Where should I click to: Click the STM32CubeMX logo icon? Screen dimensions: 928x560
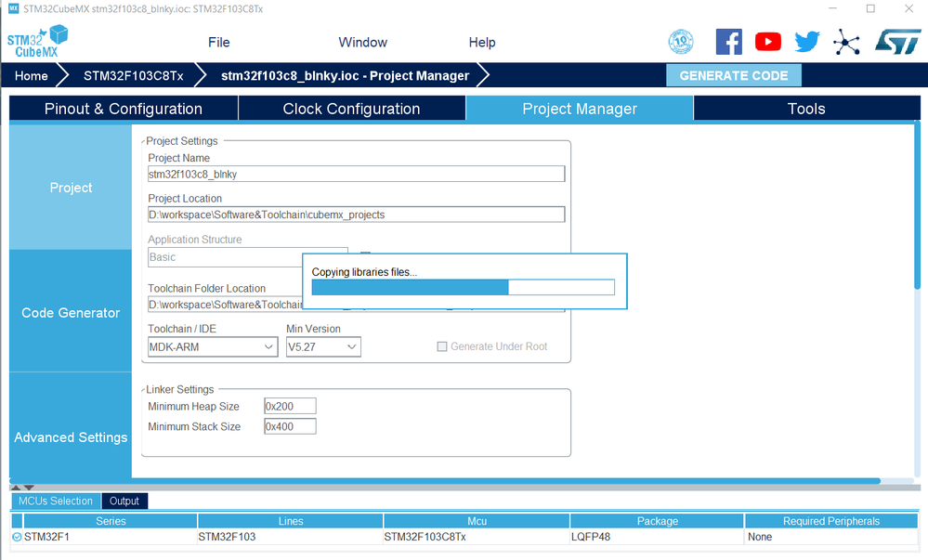coord(37,42)
